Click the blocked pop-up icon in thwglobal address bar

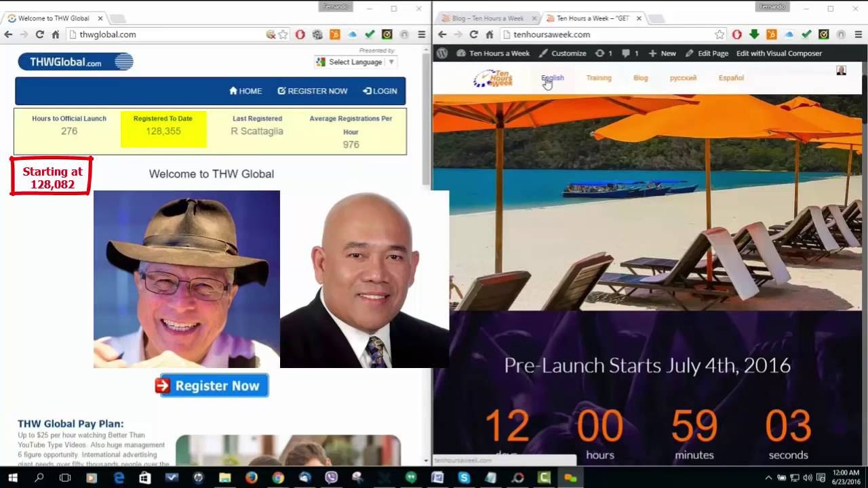pos(271,35)
